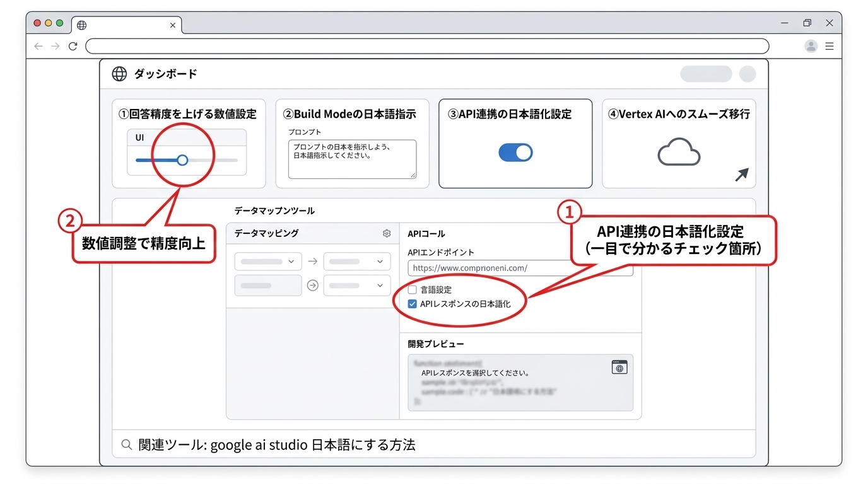Image resolution: width=868 pixels, height=484 pixels.
Task: Open the top-right target dropdown in データマッピング
Action: 356,261
